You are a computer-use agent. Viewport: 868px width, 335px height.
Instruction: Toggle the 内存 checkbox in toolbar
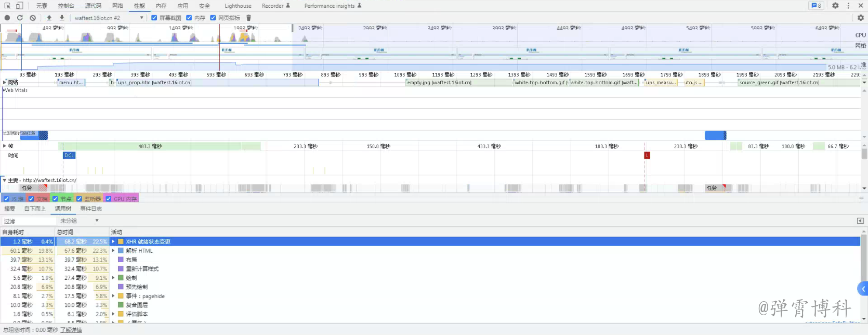pos(189,18)
